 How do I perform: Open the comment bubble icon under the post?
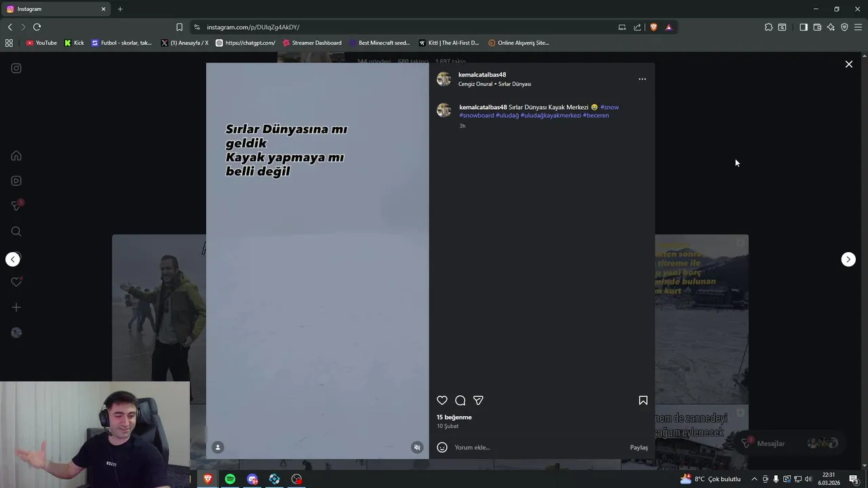460,401
